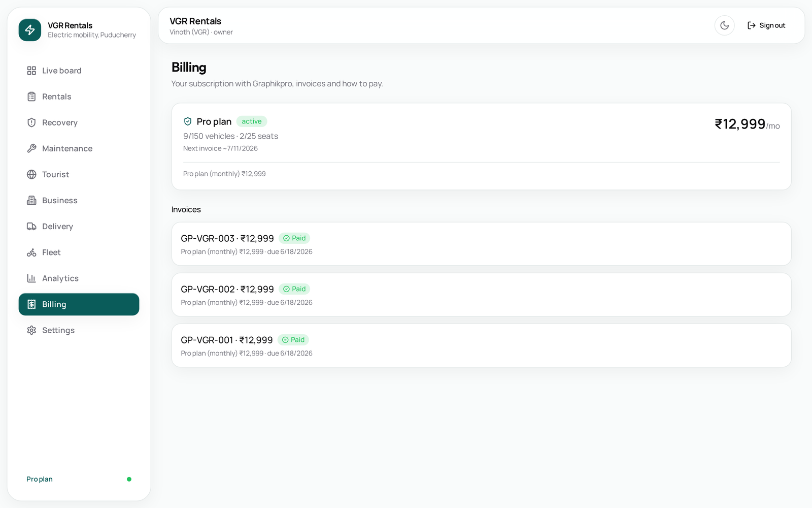Open Live board via grid icon
The image size is (812, 508).
[x=31, y=71]
